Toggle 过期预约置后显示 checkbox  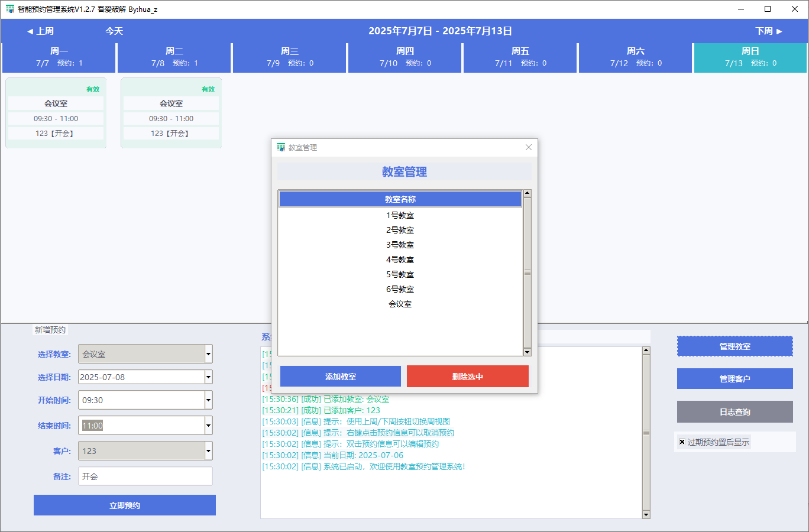tap(682, 442)
